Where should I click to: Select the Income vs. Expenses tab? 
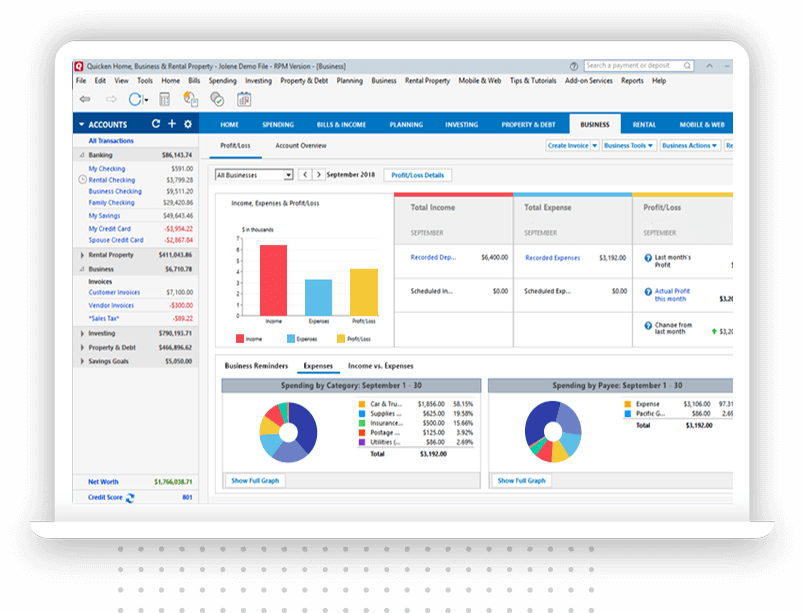click(380, 366)
